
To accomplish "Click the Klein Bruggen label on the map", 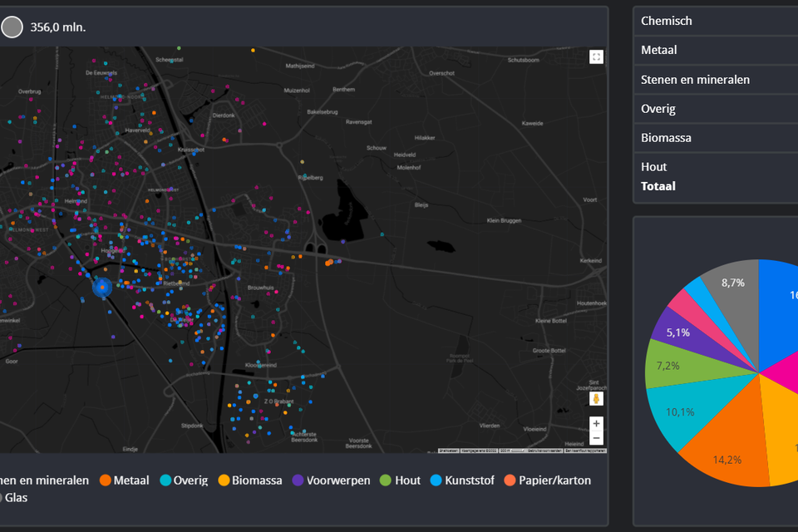I will pyautogui.click(x=504, y=220).
